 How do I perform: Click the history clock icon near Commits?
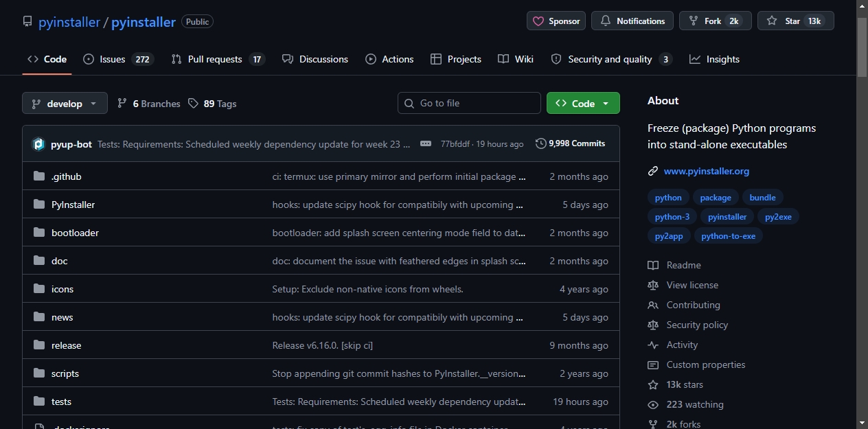coord(541,143)
